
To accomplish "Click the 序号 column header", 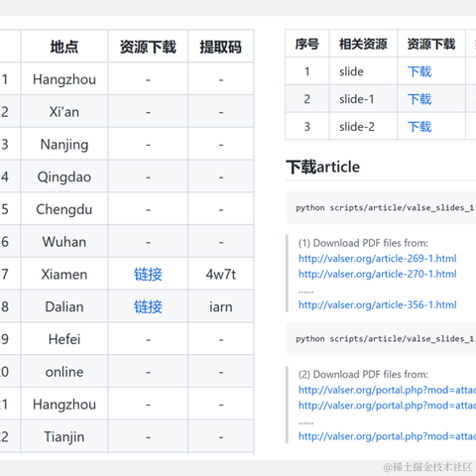I will click(x=307, y=44).
